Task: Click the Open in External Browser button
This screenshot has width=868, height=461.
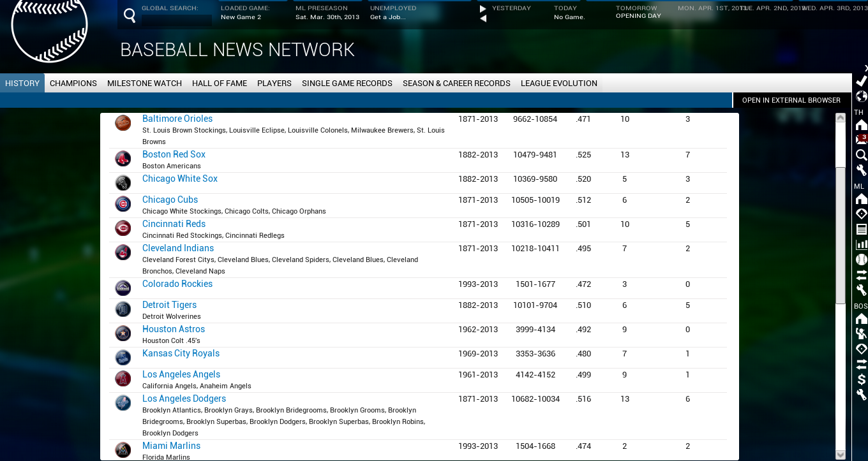Action: coord(791,100)
